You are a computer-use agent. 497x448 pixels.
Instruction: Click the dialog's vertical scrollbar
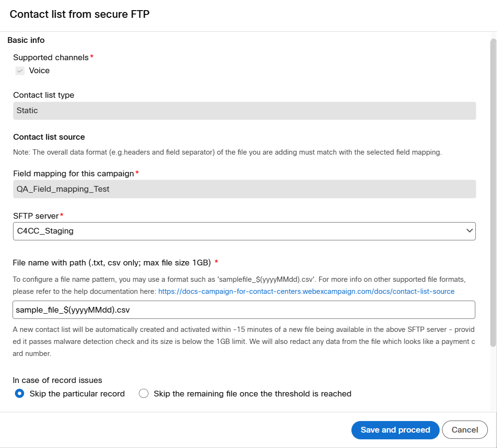tap(493, 193)
